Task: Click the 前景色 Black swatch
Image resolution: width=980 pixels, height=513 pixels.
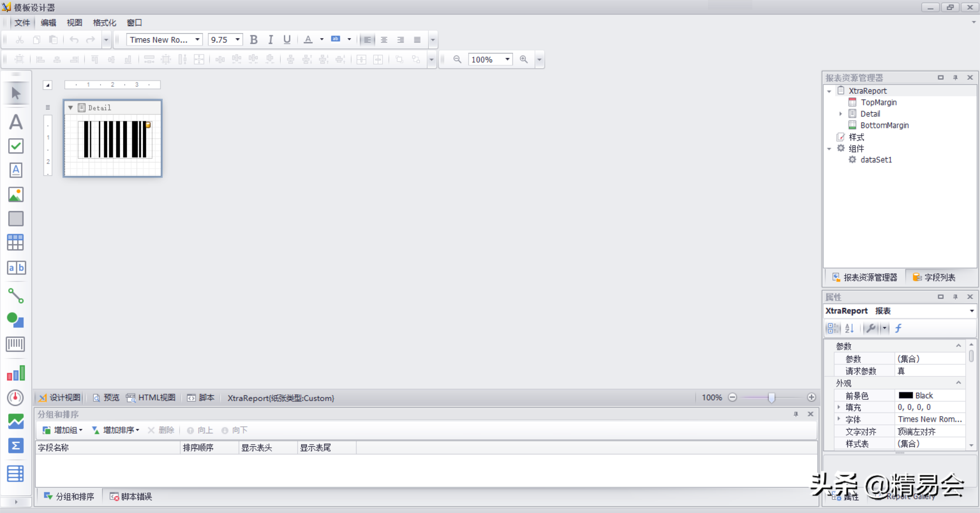Action: click(906, 396)
